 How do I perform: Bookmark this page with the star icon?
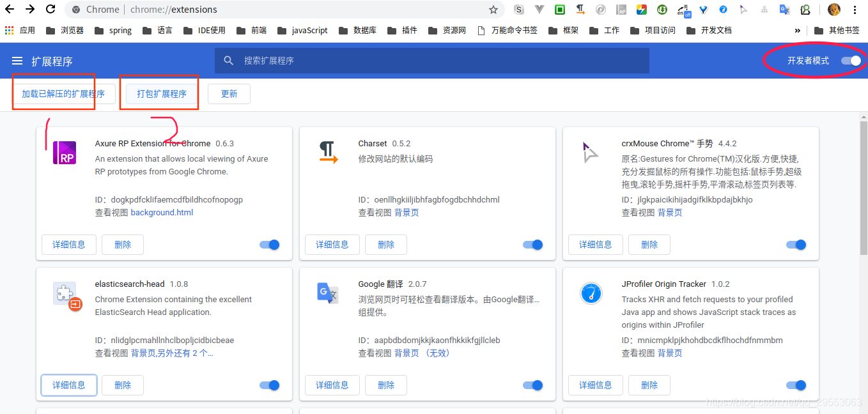point(493,10)
